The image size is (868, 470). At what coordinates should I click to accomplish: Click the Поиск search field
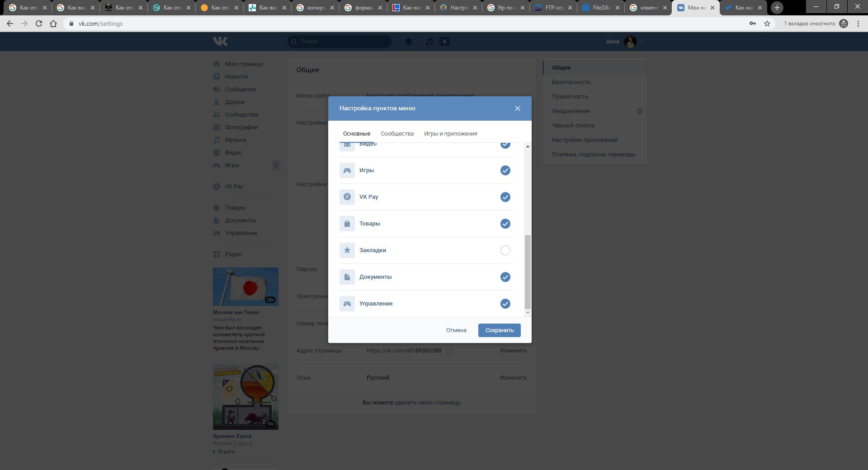[340, 42]
